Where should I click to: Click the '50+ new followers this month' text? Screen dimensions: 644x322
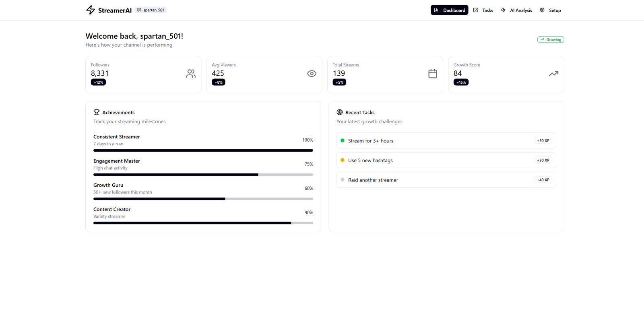tap(123, 192)
